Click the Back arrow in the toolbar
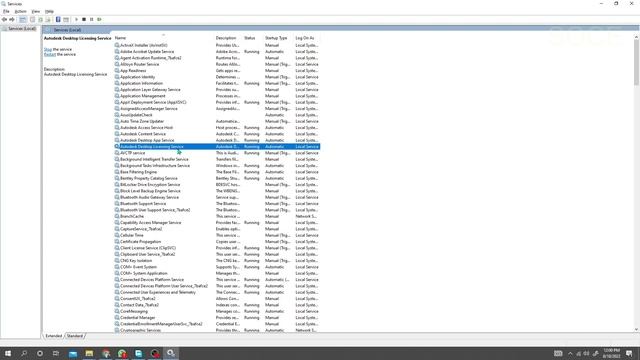This screenshot has height=360, width=640. tap(4, 20)
